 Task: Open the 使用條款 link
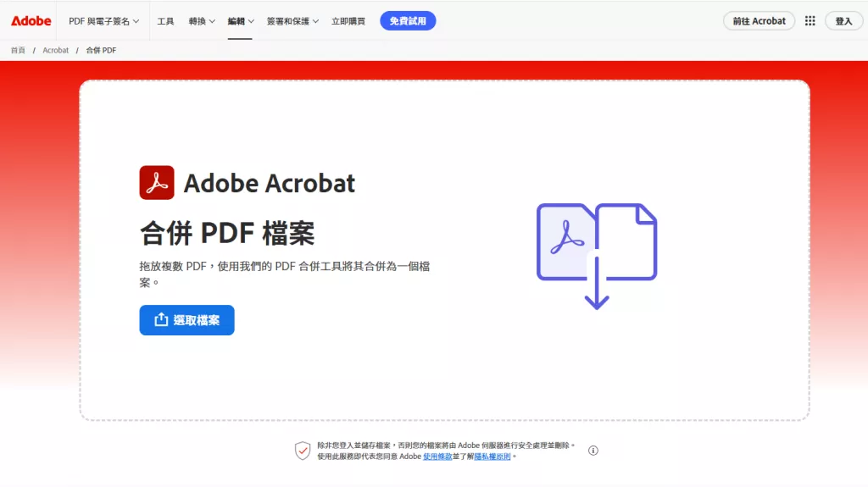437,457
